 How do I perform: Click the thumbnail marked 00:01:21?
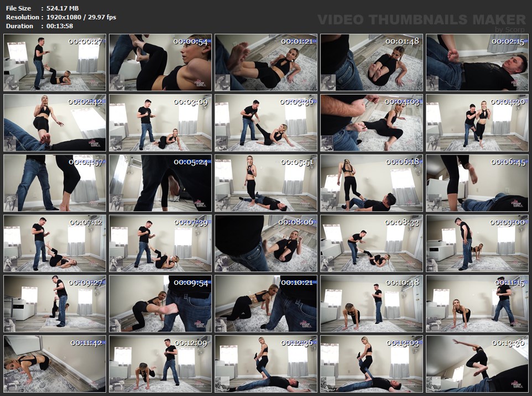click(266, 62)
